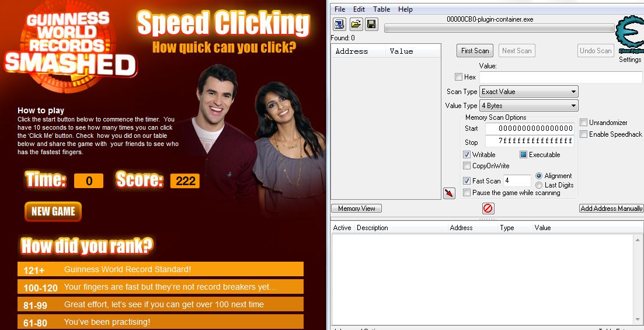The width and height of the screenshot is (644, 330).
Task: Click Add Address Manually button
Action: pyautogui.click(x=611, y=209)
